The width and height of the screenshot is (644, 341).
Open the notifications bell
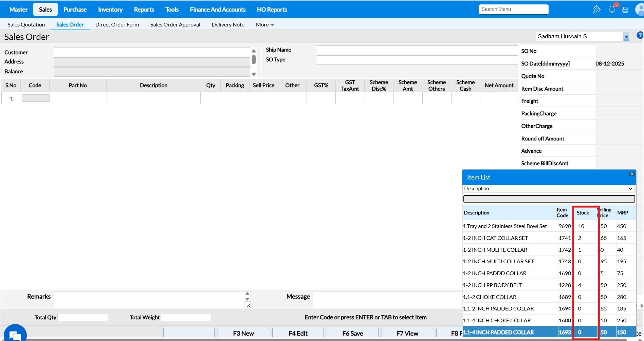(x=612, y=10)
